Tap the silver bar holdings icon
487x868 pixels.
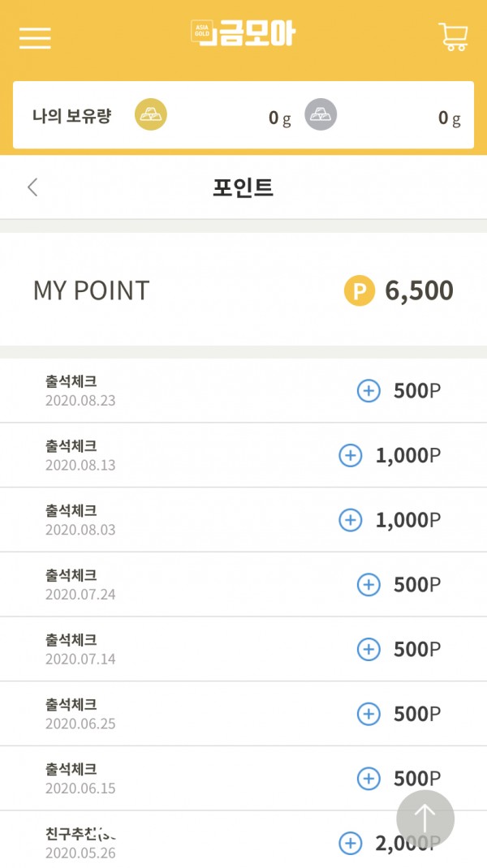tap(321, 114)
